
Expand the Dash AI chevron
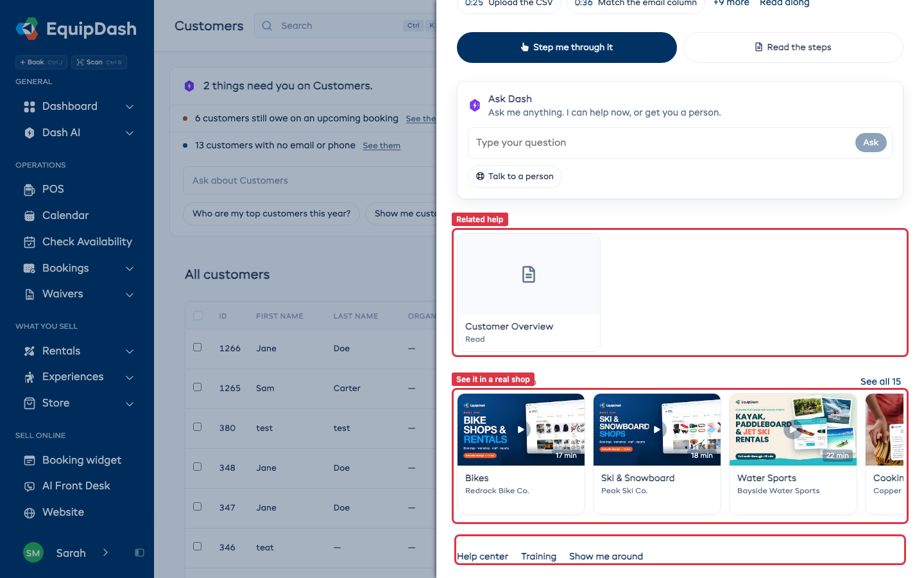tap(130, 133)
